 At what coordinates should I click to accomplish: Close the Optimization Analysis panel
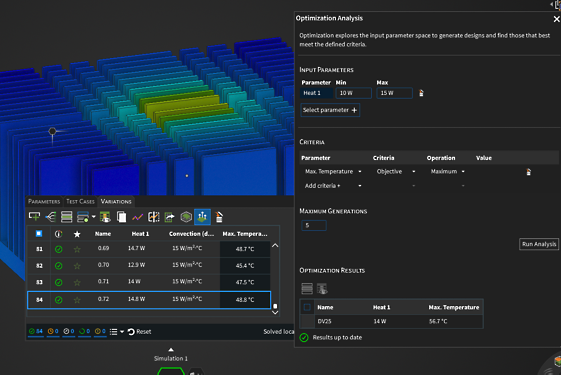556,19
